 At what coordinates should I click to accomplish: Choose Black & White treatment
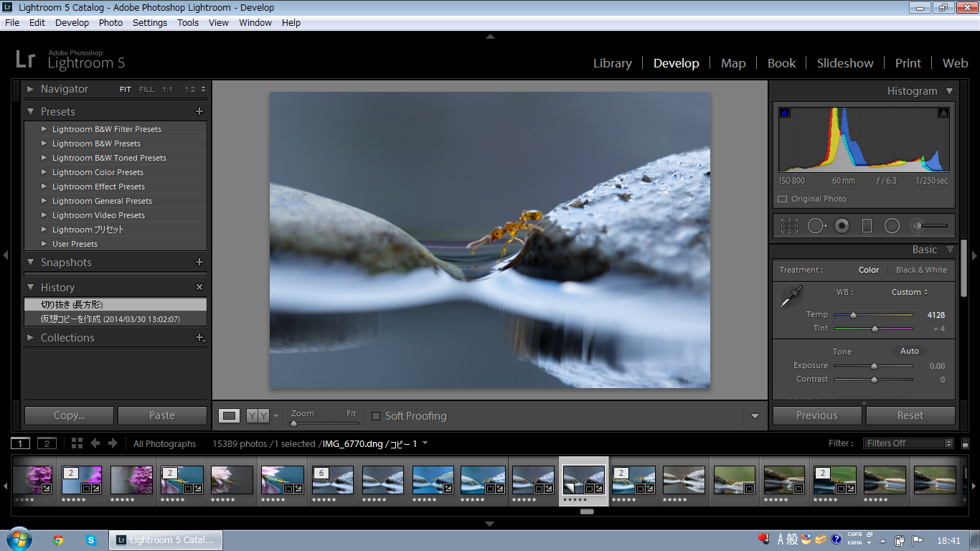coord(921,270)
